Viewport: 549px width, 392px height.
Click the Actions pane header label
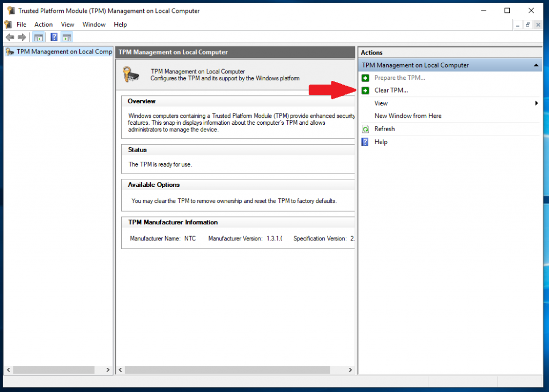pyautogui.click(x=372, y=52)
